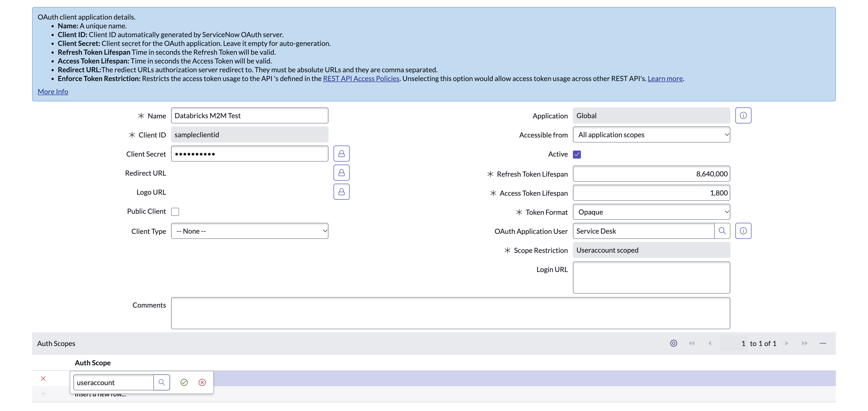Unlock the Logo URL lock icon
The height and width of the screenshot is (411, 868).
341,192
